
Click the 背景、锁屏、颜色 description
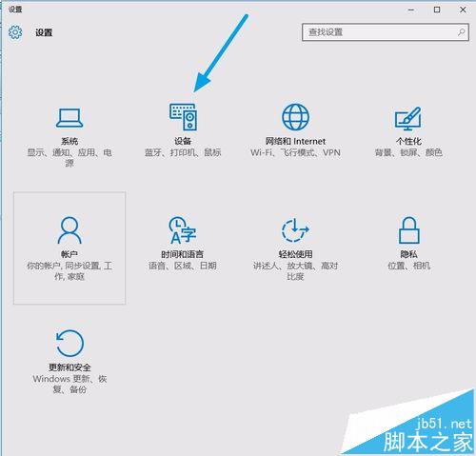click(x=408, y=152)
